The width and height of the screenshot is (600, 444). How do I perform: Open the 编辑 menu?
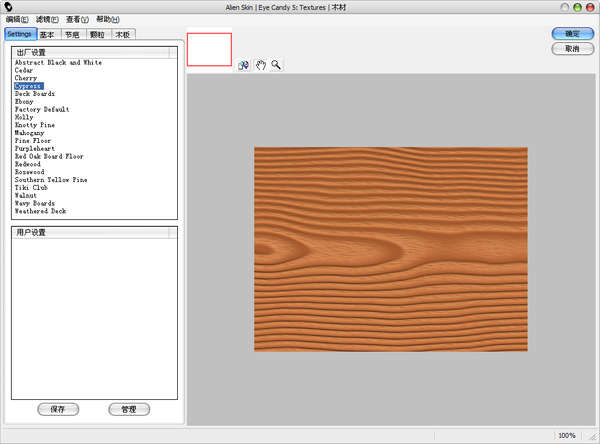tap(17, 20)
